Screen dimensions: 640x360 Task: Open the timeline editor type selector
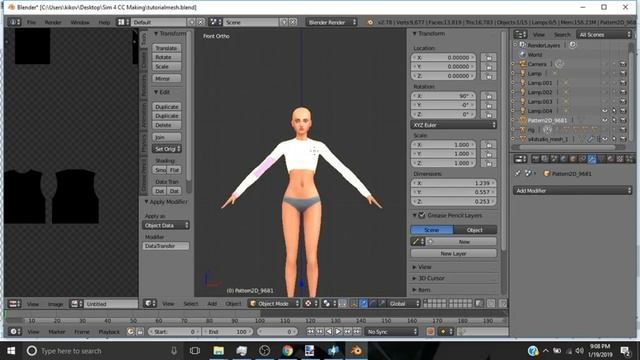coord(15,332)
